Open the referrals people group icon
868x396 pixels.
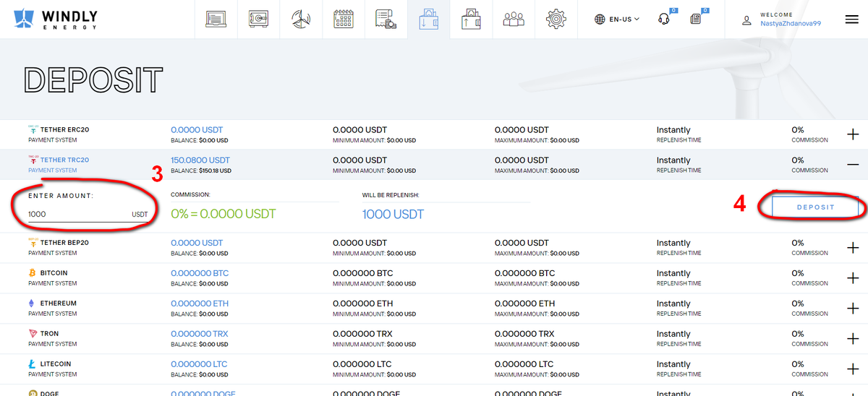514,20
